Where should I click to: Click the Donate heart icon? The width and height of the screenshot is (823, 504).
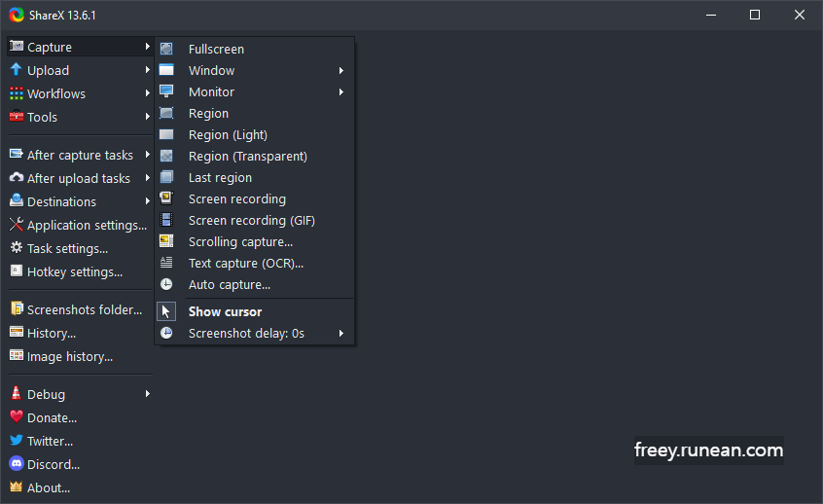pos(17,416)
